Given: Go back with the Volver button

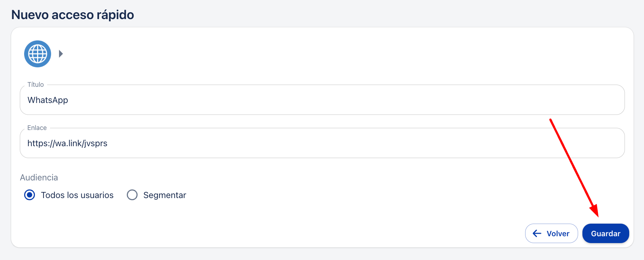Looking at the screenshot, I should [551, 233].
